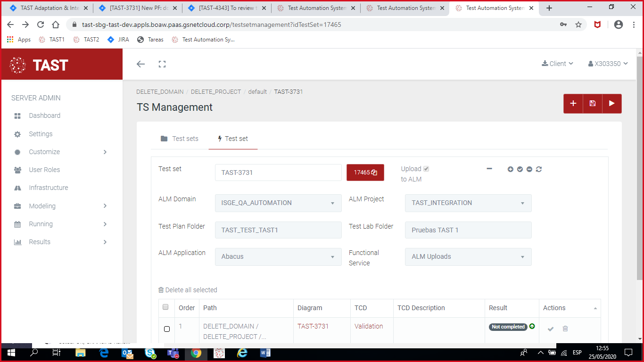Click the green upload arrow next to Not completed
Image resolution: width=644 pixels, height=362 pixels.
tap(532, 326)
